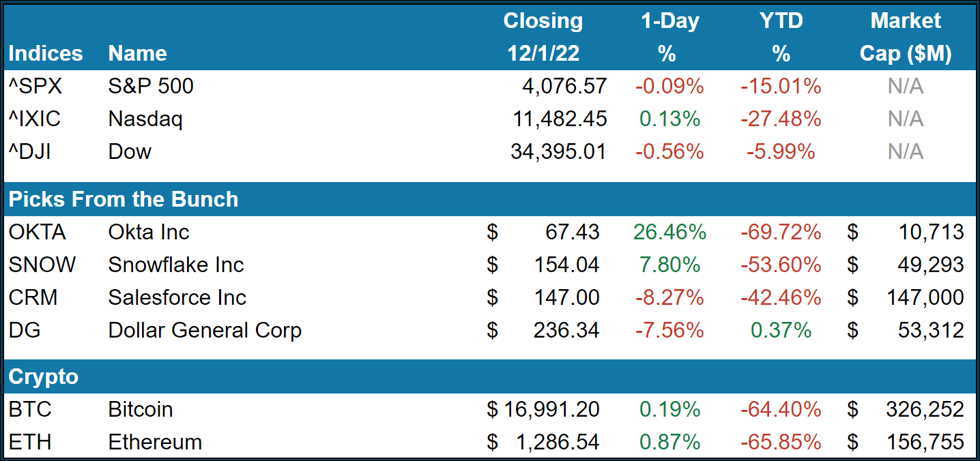
Task: Click the Ethereum name cell
Action: click(155, 442)
